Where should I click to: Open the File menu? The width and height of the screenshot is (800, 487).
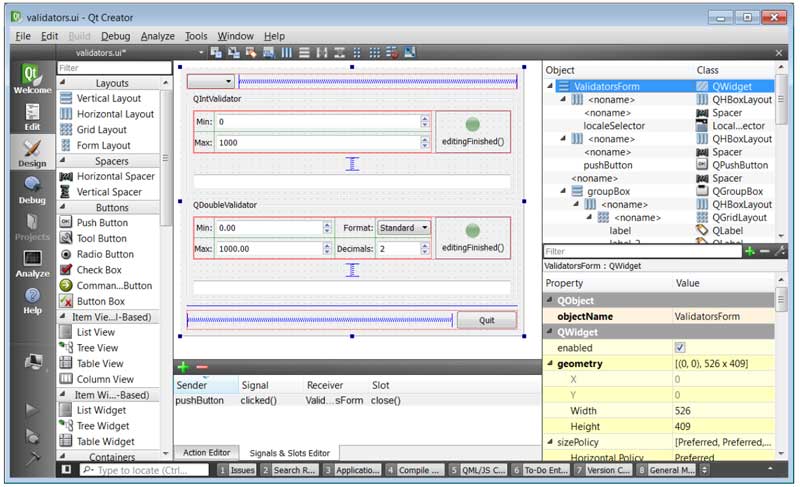tap(23, 36)
